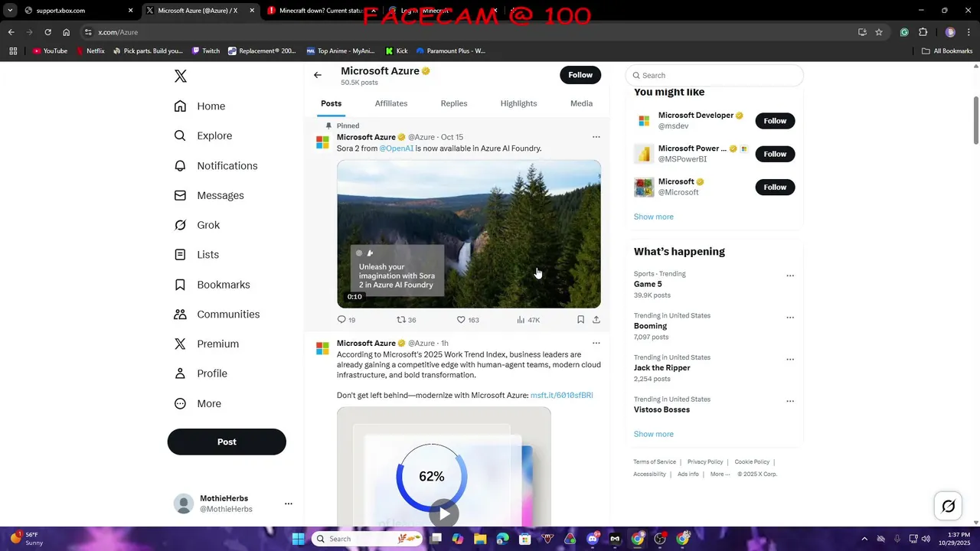Follow Microsoft Developer
Viewport: 980px width, 551px height.
775,121
